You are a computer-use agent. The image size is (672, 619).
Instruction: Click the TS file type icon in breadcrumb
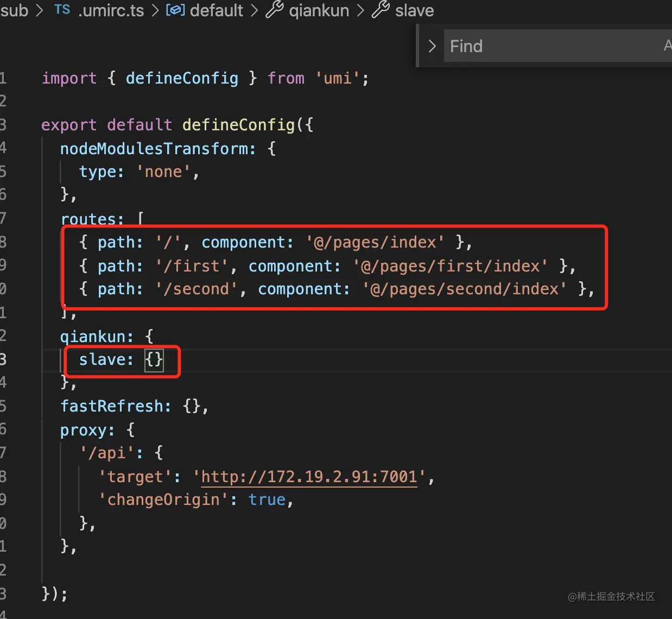[62, 10]
